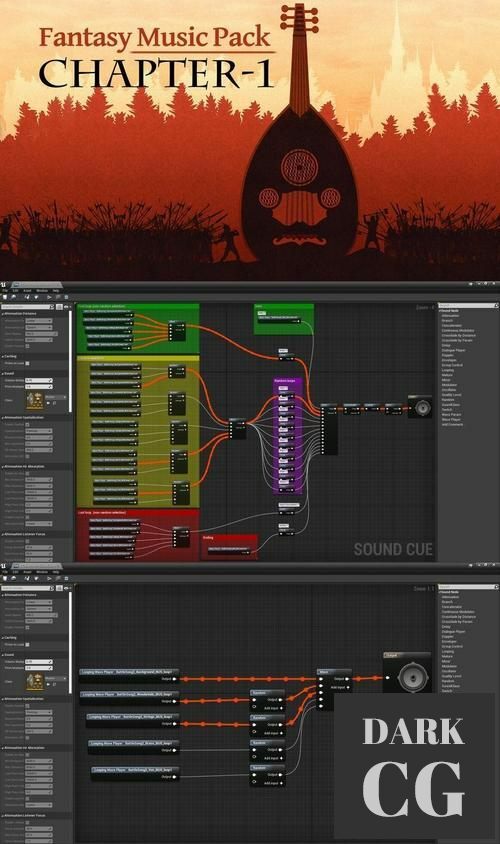Image resolution: width=500 pixels, height=844 pixels.
Task: Open Asset menu in lower editor
Action: pyautogui.click(x=27, y=572)
